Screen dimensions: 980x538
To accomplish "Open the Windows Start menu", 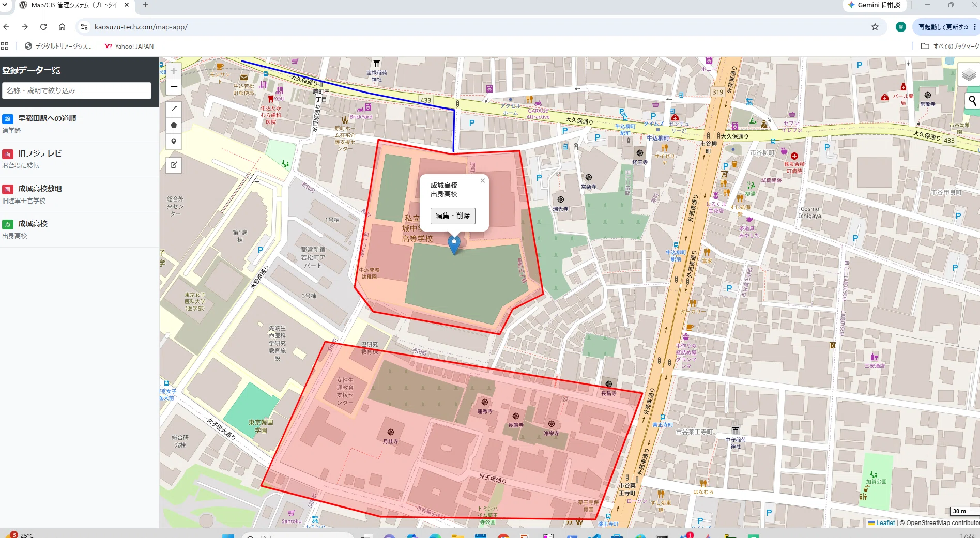I will pos(228,536).
